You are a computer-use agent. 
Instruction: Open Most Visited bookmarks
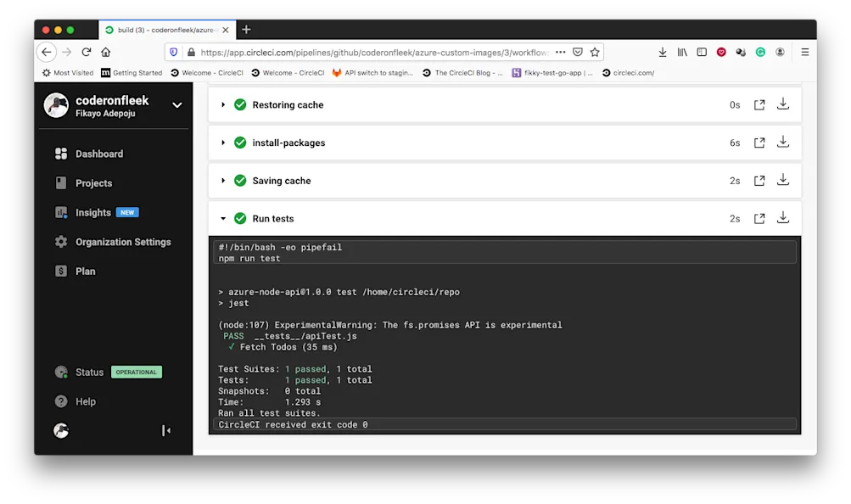[68, 73]
